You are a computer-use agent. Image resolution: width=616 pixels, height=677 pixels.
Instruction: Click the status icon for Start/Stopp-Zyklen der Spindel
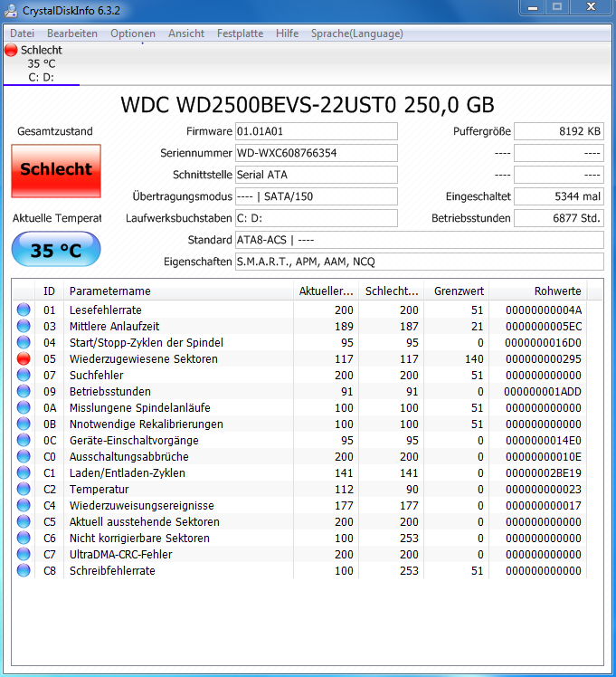(x=24, y=342)
